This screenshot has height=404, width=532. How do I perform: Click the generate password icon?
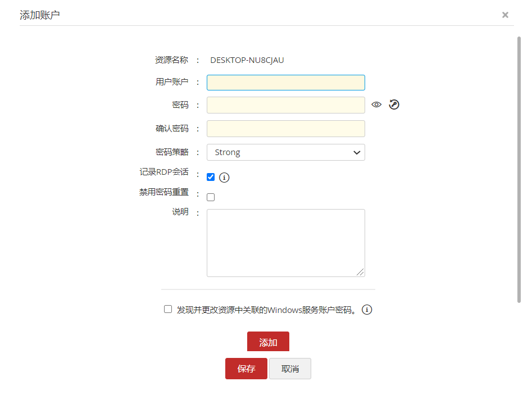[394, 105]
